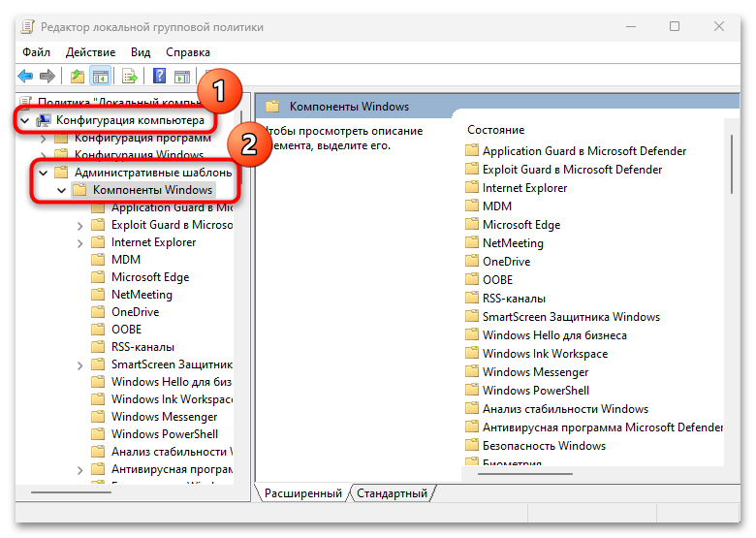756x538 pixels.
Task: Click the Forward arrow toolbar icon
Action: pyautogui.click(x=47, y=76)
